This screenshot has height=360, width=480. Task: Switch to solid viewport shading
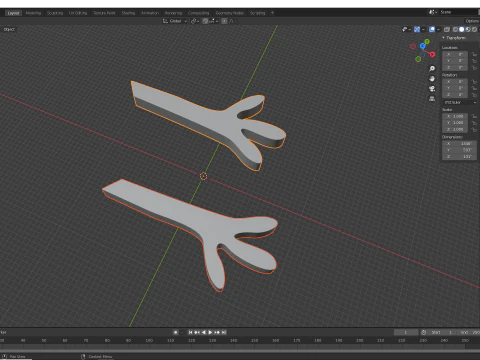point(462,30)
